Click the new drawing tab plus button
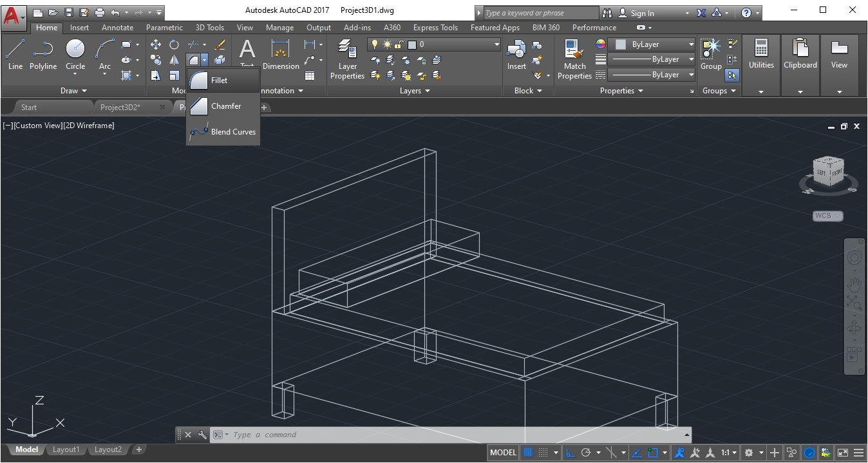 pyautogui.click(x=263, y=108)
